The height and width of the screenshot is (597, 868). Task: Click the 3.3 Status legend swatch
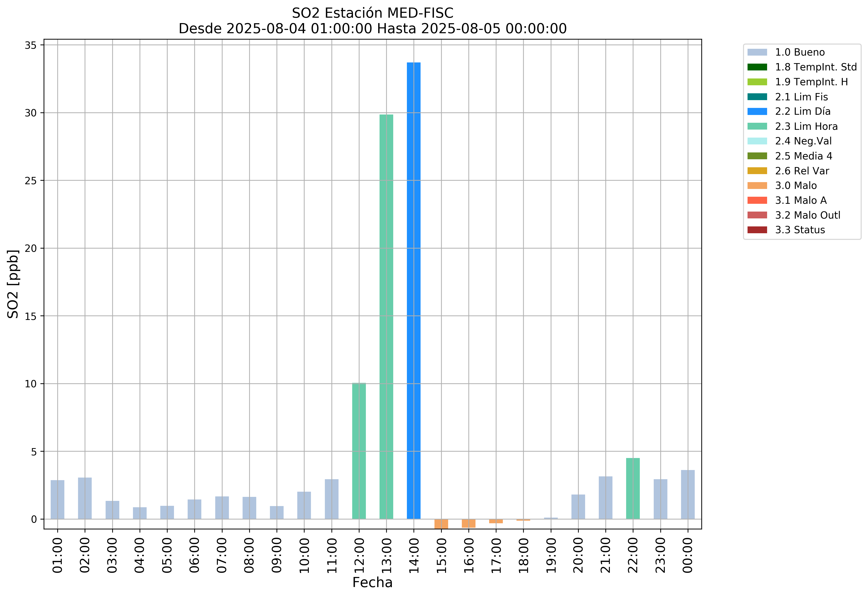pyautogui.click(x=757, y=230)
